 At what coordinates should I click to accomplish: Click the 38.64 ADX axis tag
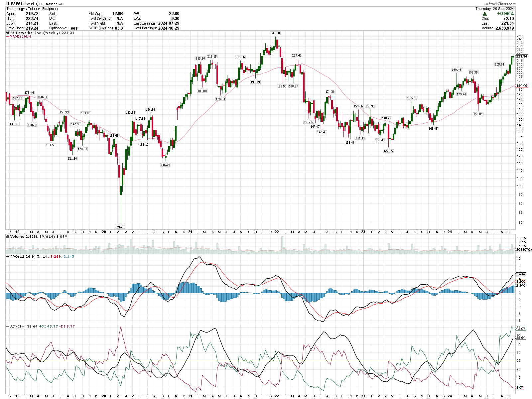pos(521,338)
